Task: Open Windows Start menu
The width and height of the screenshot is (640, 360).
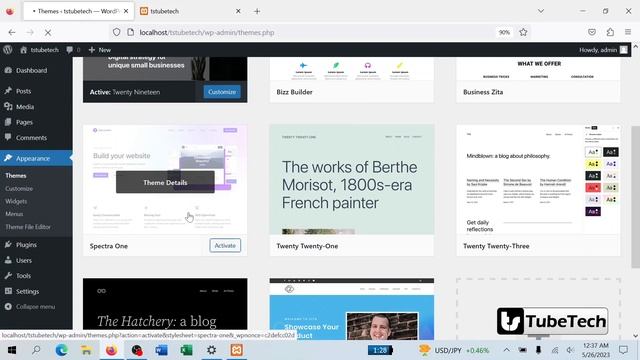Action: coord(11,350)
